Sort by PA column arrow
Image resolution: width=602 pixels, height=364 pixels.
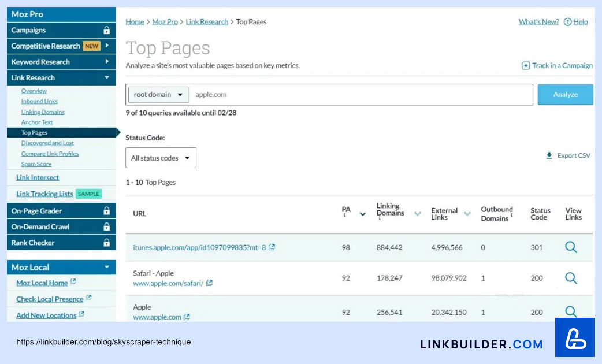(x=362, y=214)
